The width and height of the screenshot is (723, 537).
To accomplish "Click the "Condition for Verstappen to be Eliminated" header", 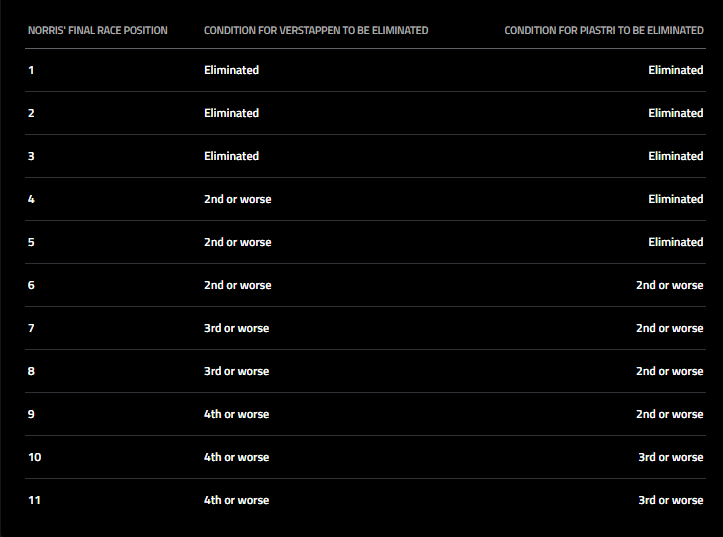I will pos(316,31).
